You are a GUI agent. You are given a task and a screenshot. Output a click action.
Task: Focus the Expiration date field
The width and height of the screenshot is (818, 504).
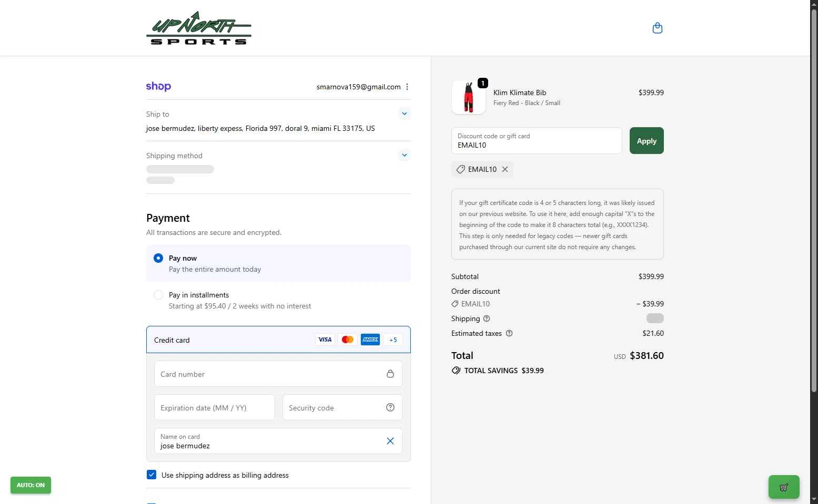tap(215, 407)
